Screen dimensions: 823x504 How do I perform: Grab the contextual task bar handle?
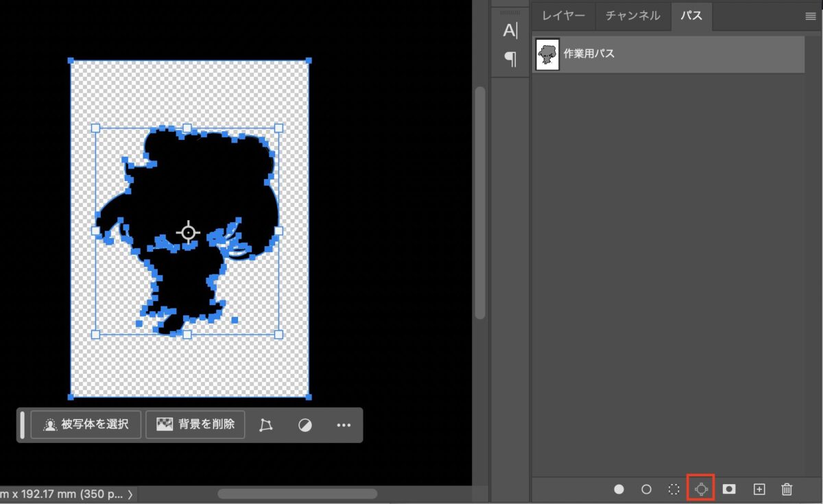23,424
